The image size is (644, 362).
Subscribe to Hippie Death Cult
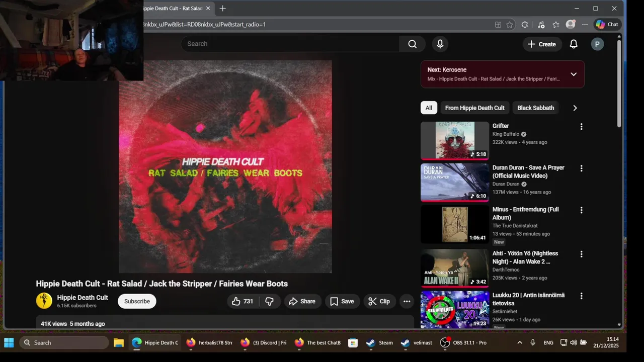(137, 301)
